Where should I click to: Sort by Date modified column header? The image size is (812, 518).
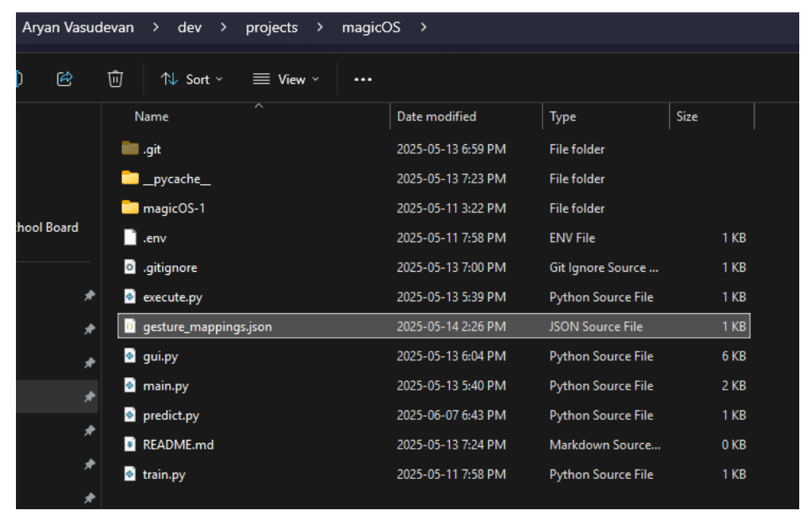(436, 116)
